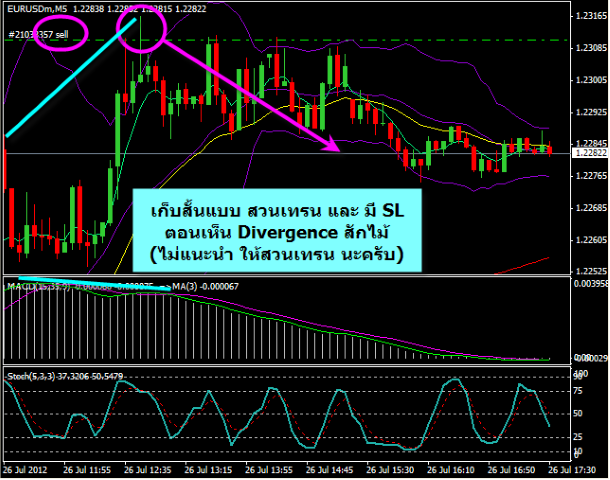Screen dimensions: 610x480
Task: Click the 0.003958 MACD scale value
Action: click(x=591, y=284)
